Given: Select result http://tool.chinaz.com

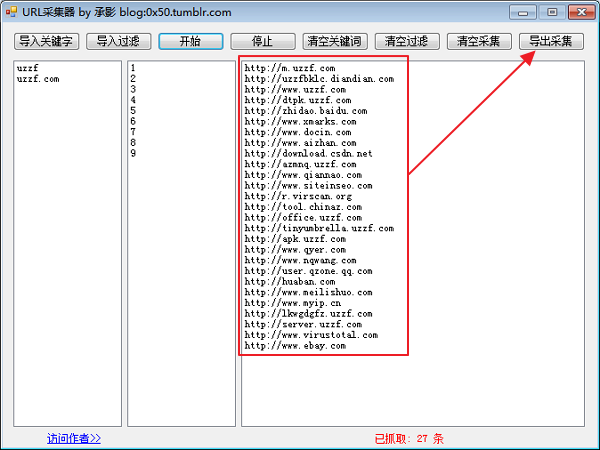Looking at the screenshot, I should [x=303, y=207].
